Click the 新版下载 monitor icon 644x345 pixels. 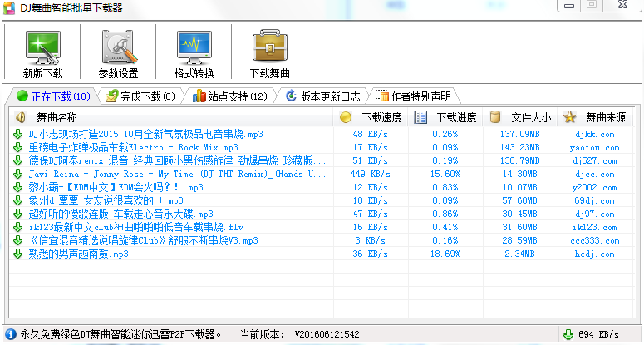(42, 47)
